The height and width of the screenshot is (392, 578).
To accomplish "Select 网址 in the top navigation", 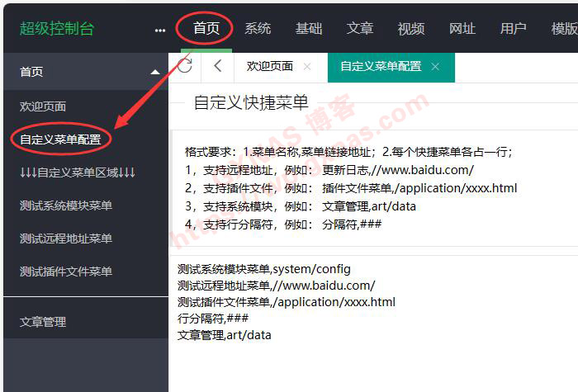I will [462, 29].
